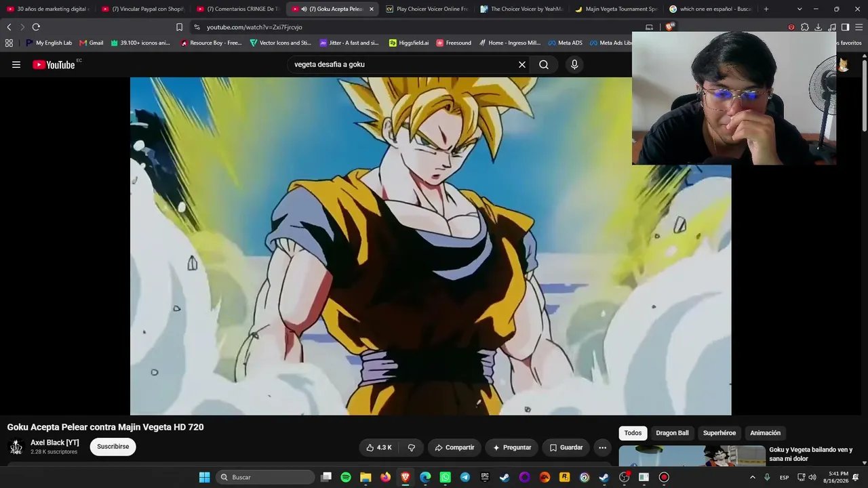The height and width of the screenshot is (488, 868).
Task: Open a new browser tab
Action: click(x=766, y=9)
